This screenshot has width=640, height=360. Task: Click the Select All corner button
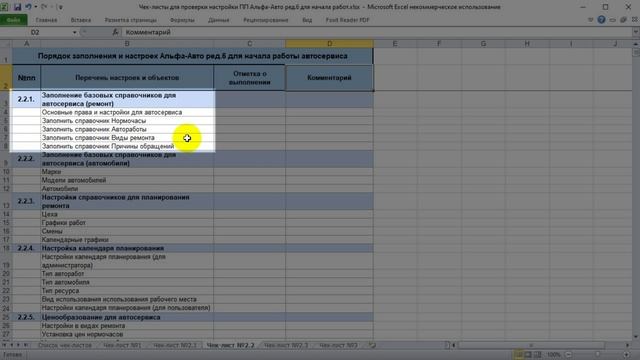pyautogui.click(x=6, y=44)
